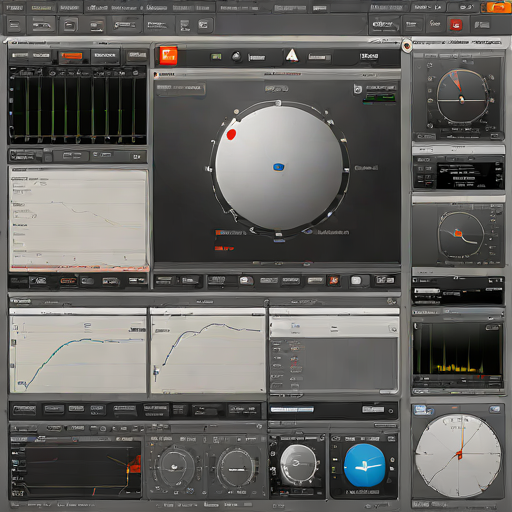The width and height of the screenshot is (512, 512).
Task: Click the light blue progress bar below the list panel
Action: [292, 409]
